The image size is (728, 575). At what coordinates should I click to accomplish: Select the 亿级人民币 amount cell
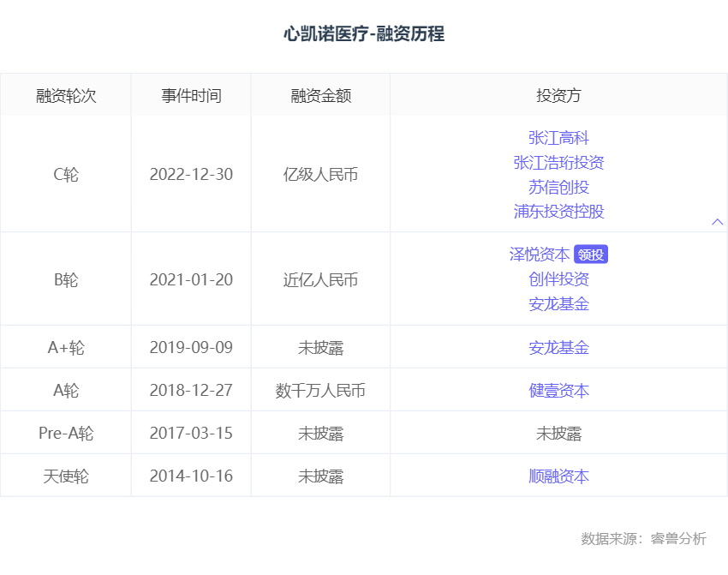321,175
